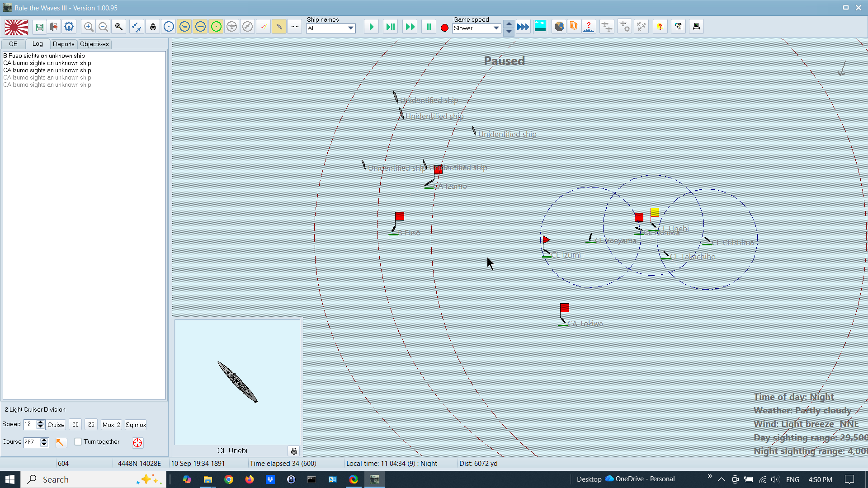
Task: Click the exit battle door icon
Action: tap(54, 27)
